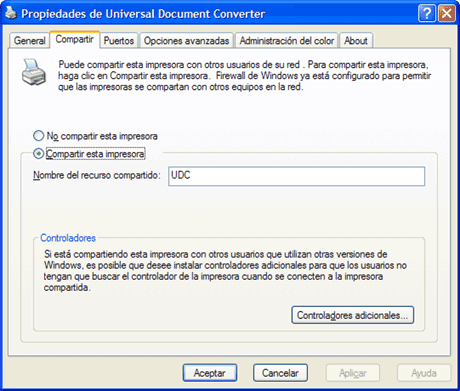
Task: Open the General tab
Action: pyautogui.click(x=29, y=41)
